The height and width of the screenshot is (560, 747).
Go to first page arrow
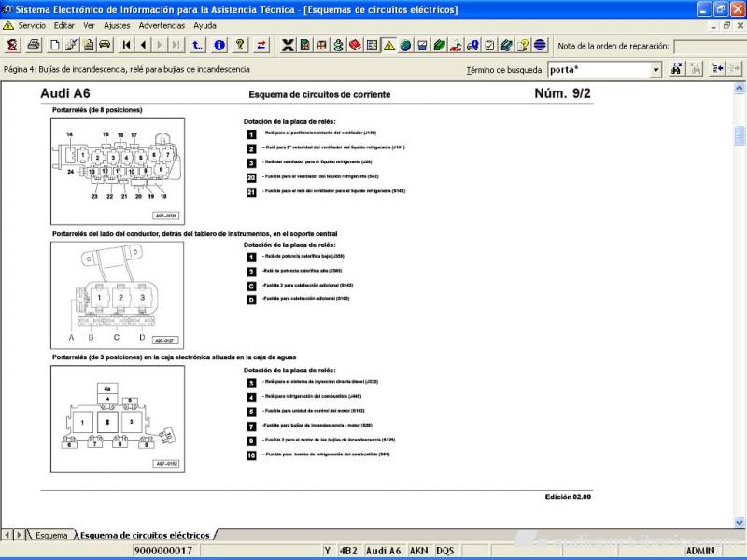point(126,45)
